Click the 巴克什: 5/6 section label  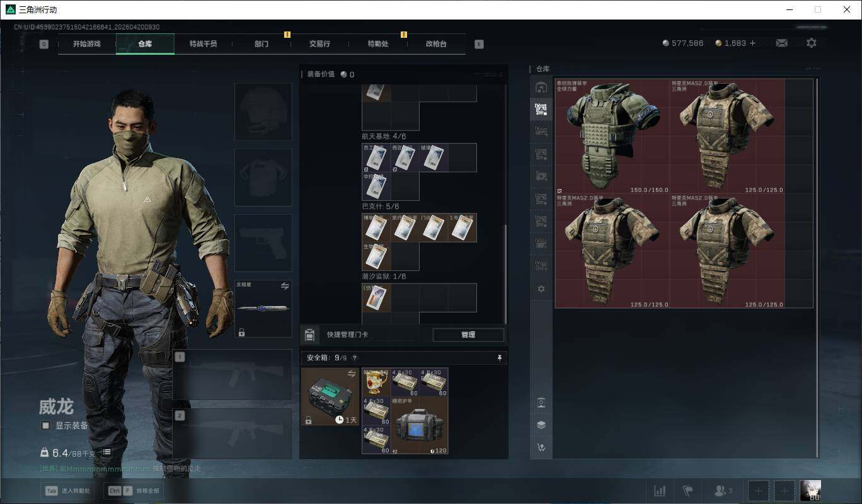click(380, 207)
